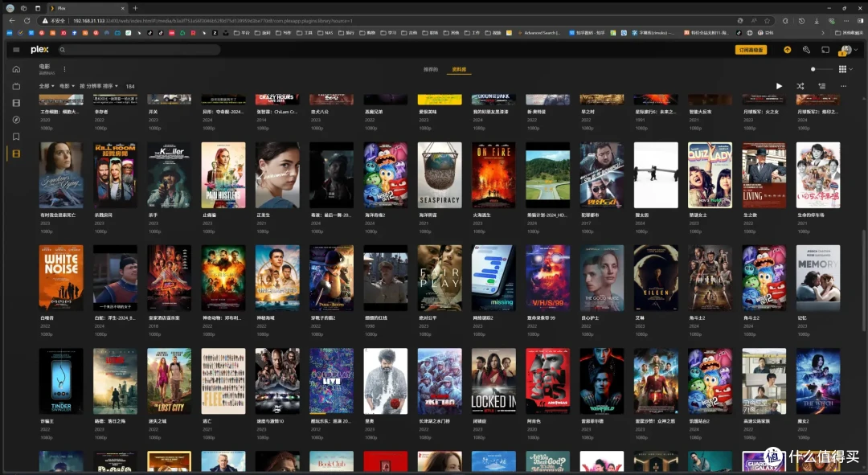868x475 pixels.
Task: Adjust the poster size slider
Action: coord(821,69)
